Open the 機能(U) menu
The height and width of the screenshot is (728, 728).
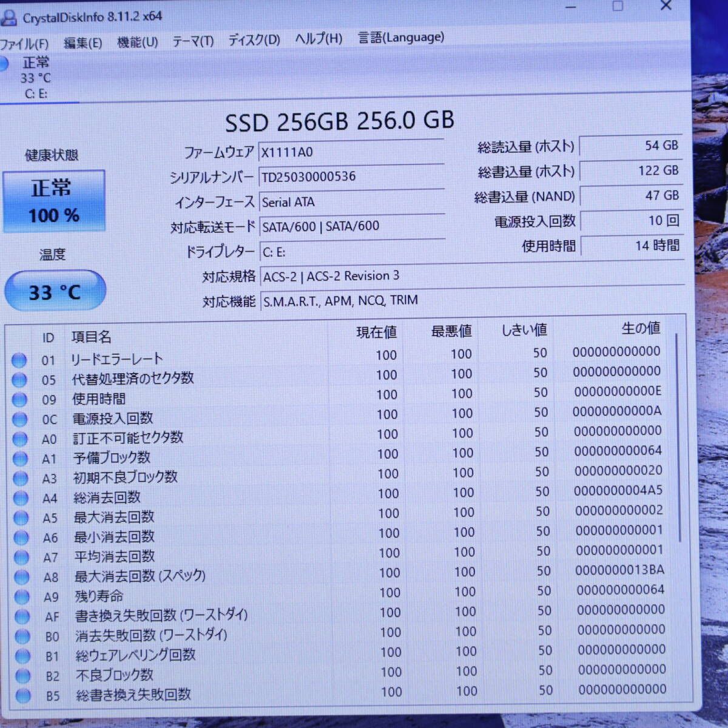click(x=137, y=42)
